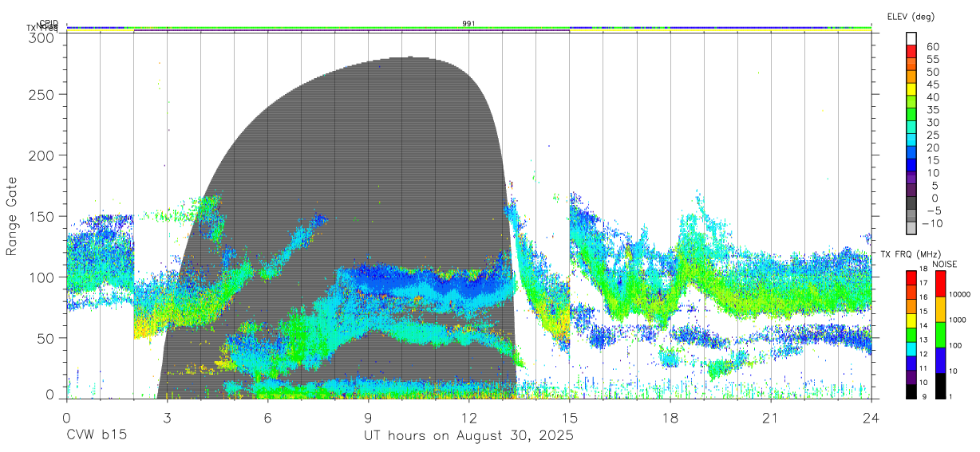Click the 6 hour tick label on x-axis
980x452 pixels.
[267, 417]
